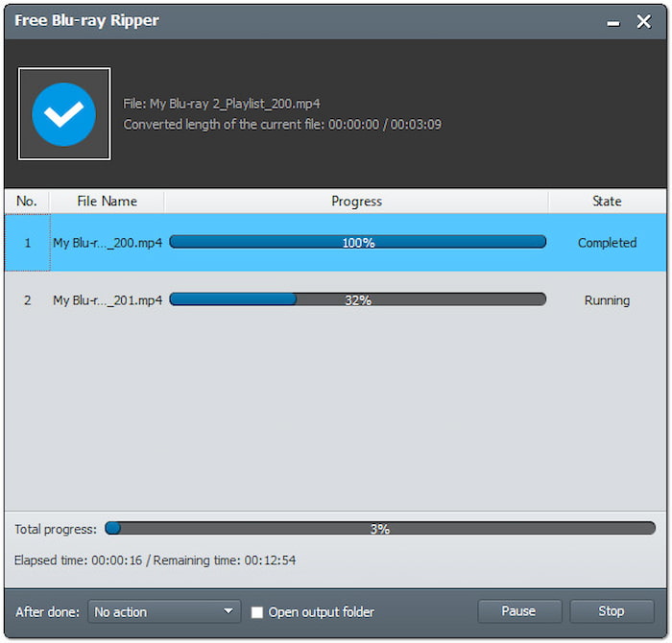Click the Running state of file 2

click(607, 300)
